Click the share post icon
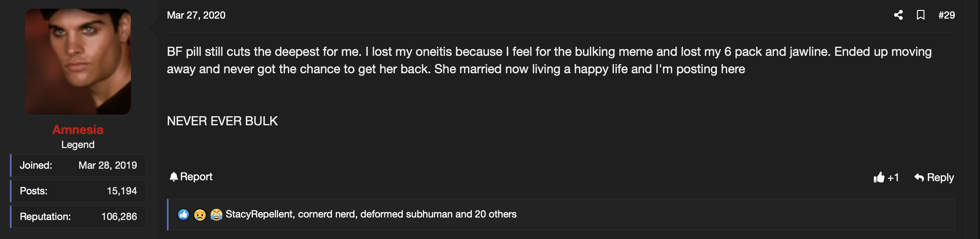980x239 pixels. pyautogui.click(x=898, y=15)
